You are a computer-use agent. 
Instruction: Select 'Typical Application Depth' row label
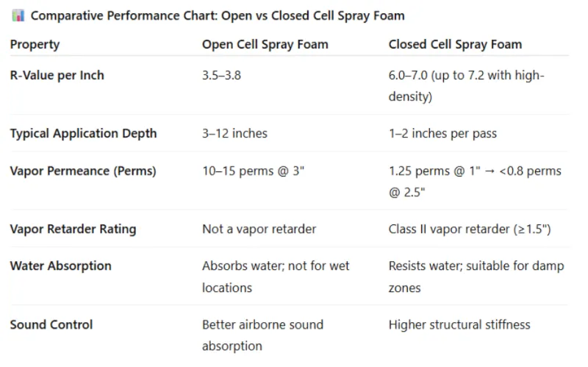pyautogui.click(x=83, y=133)
